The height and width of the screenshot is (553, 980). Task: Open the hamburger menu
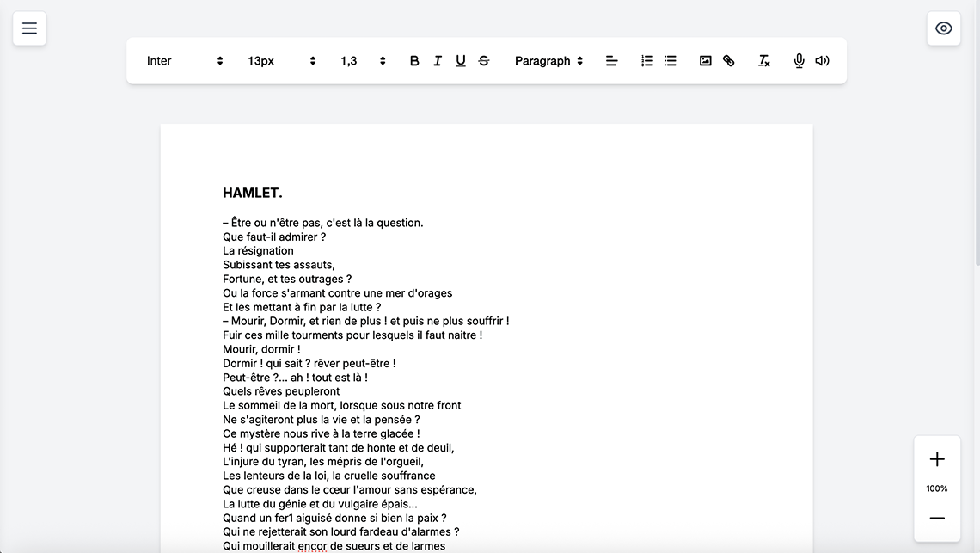pos(29,28)
